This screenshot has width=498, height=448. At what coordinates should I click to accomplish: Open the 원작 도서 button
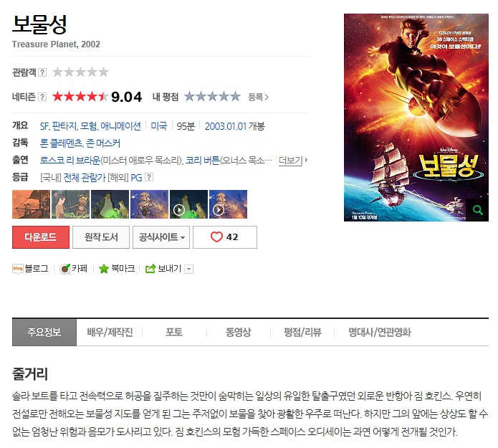101,237
